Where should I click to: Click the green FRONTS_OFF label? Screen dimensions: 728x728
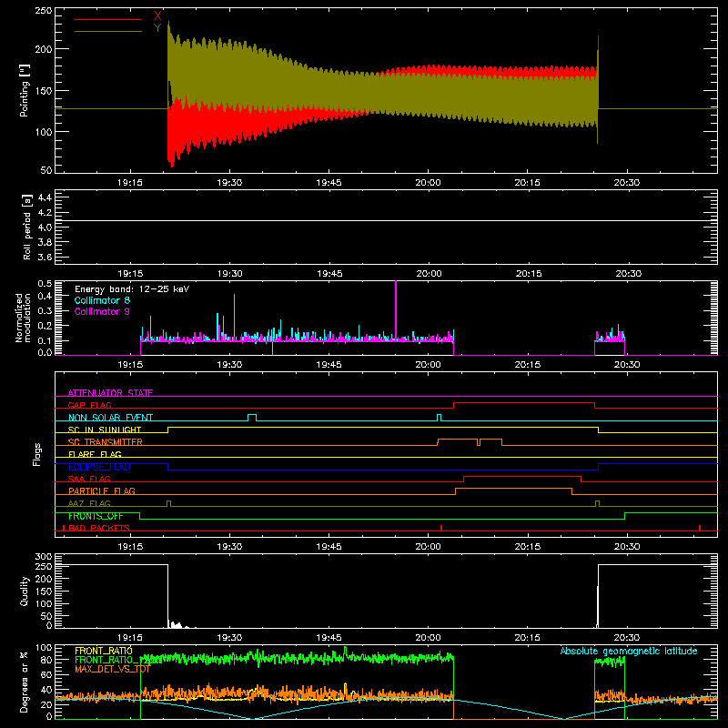pos(96,516)
